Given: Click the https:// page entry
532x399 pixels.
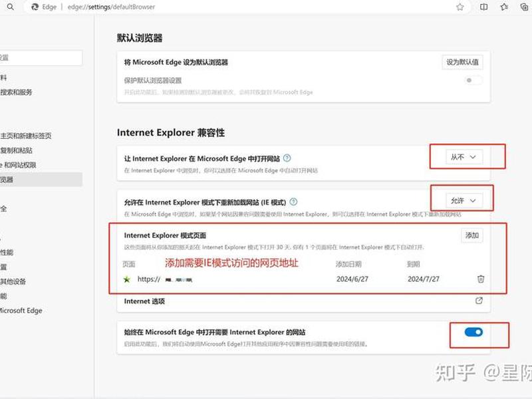Looking at the screenshot, I should [164, 279].
